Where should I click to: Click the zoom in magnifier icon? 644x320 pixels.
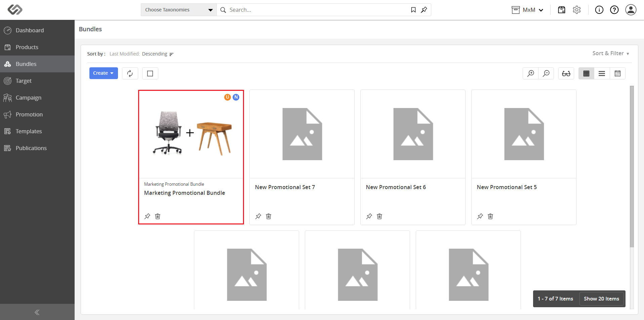[x=531, y=73]
